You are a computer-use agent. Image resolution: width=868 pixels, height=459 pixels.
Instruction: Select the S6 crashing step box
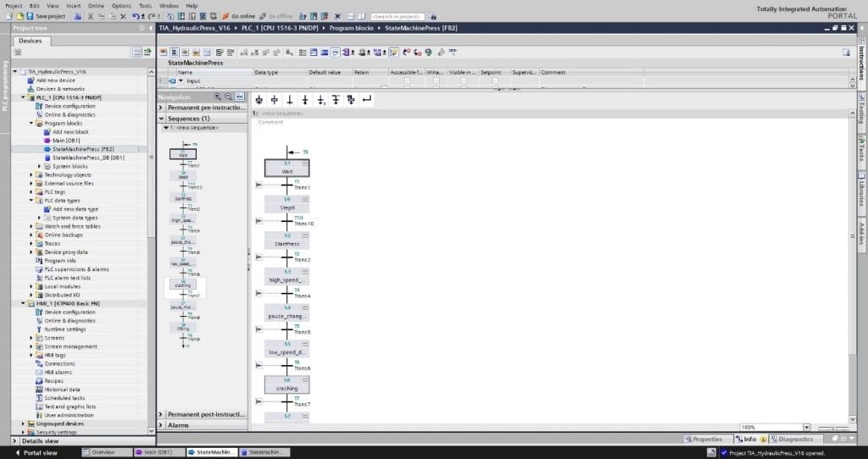[x=287, y=384]
